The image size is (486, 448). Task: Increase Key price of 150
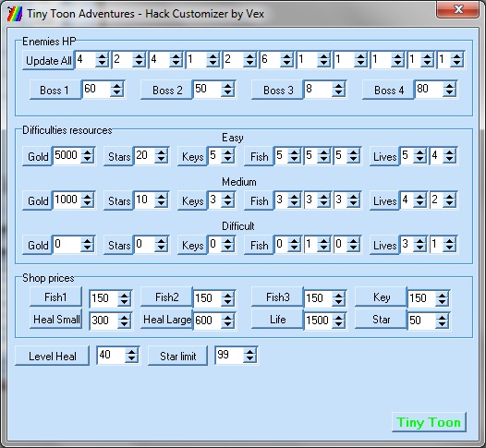tap(442, 295)
